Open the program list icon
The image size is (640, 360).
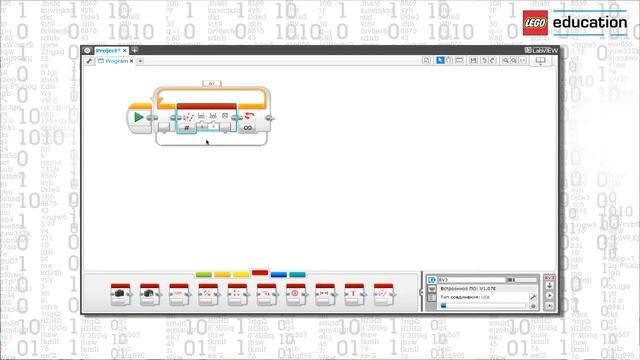(427, 60)
